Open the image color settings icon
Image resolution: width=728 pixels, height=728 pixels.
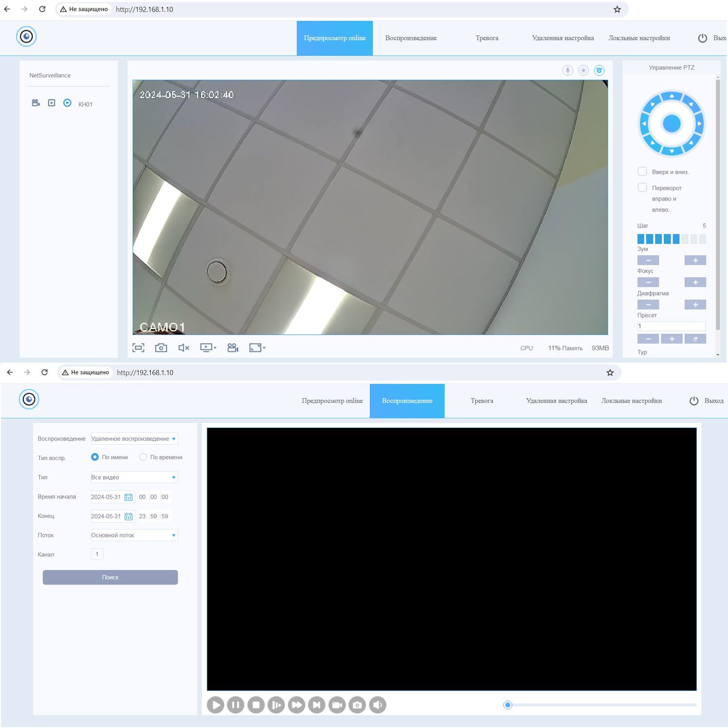583,70
